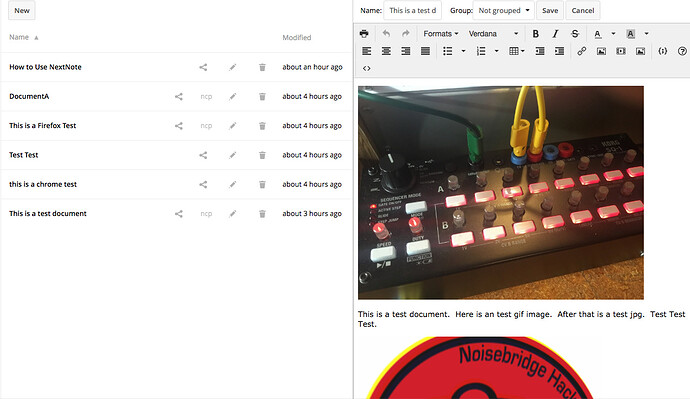
Task: Expand the Not grouped group selector
Action: coord(503,11)
